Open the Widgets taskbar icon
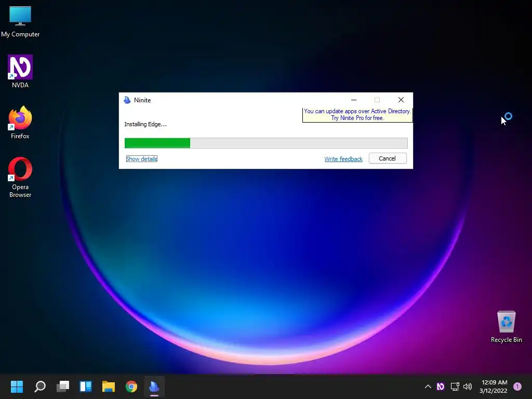 86,386
